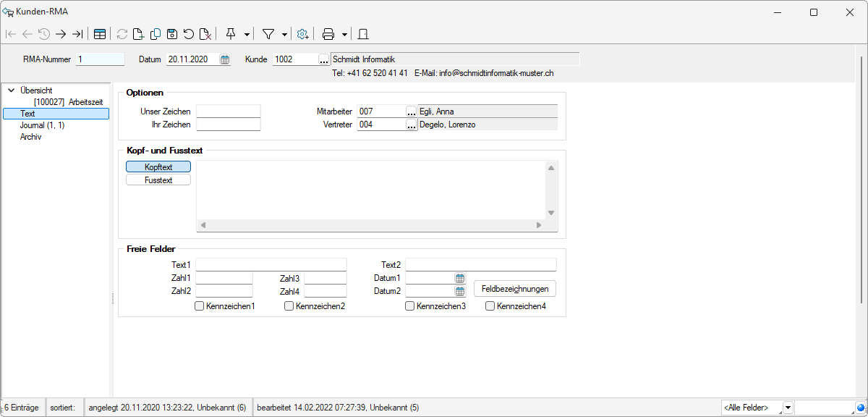Switch to the Fusstext button

click(158, 180)
